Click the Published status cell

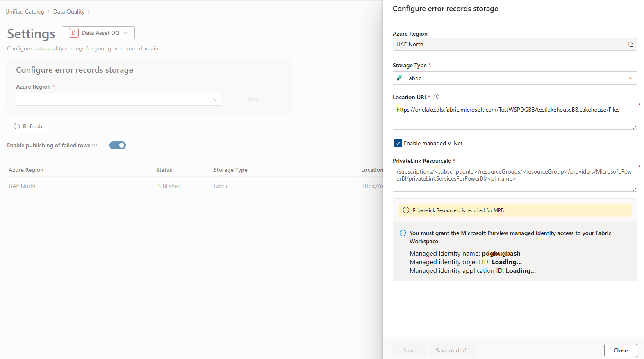168,186
